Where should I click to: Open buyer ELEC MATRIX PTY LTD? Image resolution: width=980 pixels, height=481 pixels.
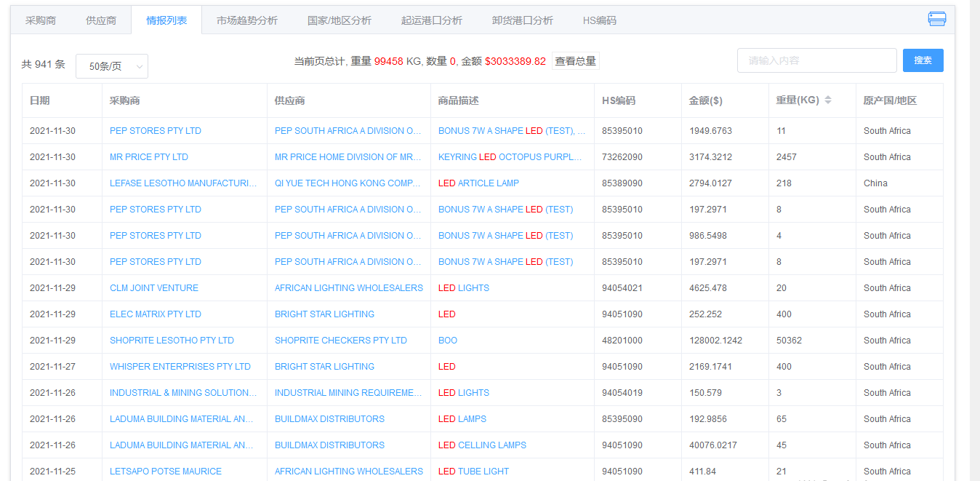[x=156, y=314]
